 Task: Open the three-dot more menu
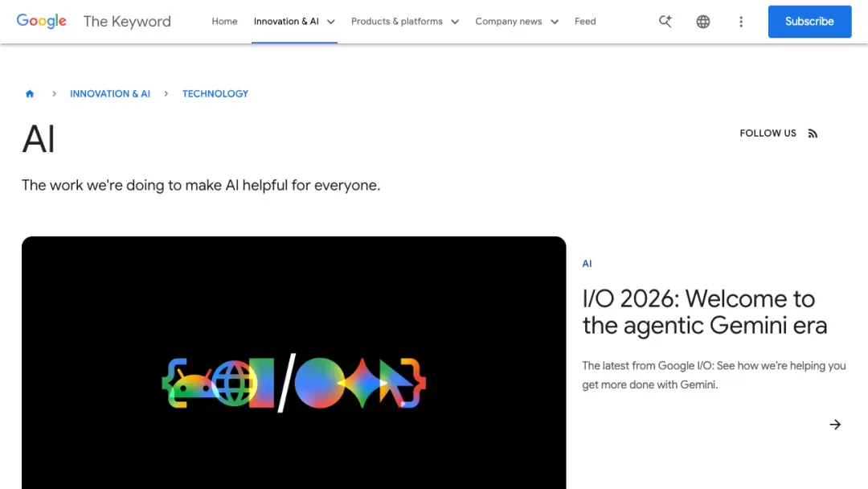coord(741,22)
